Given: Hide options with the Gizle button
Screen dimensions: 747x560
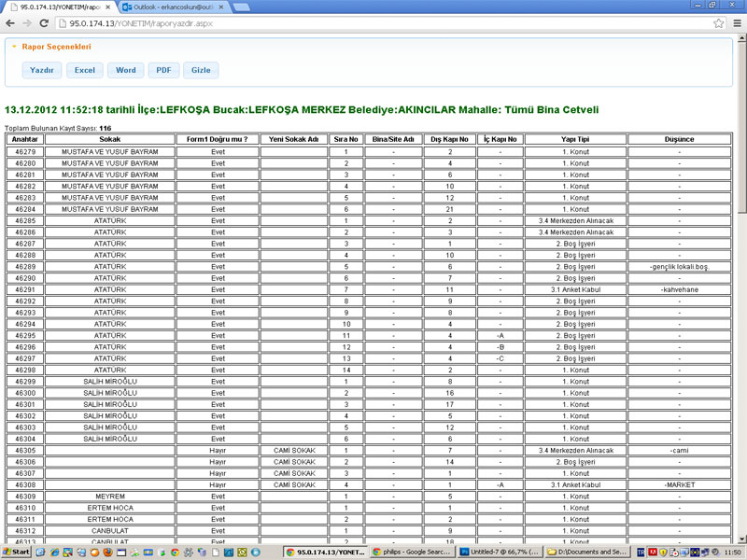Looking at the screenshot, I should (x=201, y=70).
